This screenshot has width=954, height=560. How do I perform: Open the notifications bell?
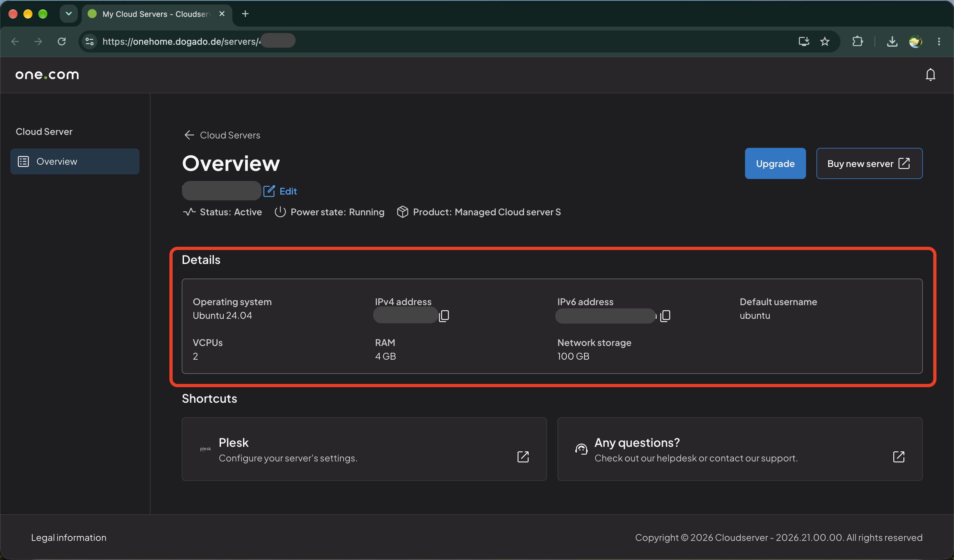pos(930,75)
